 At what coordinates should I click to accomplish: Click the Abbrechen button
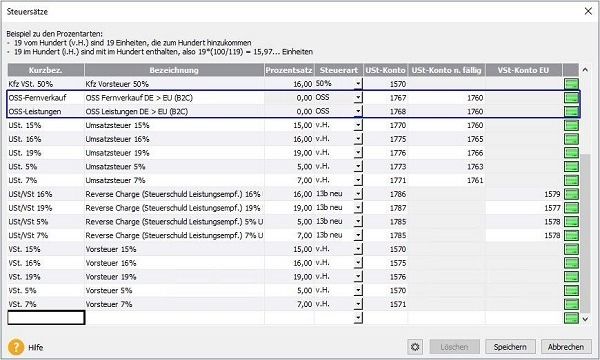[566, 347]
